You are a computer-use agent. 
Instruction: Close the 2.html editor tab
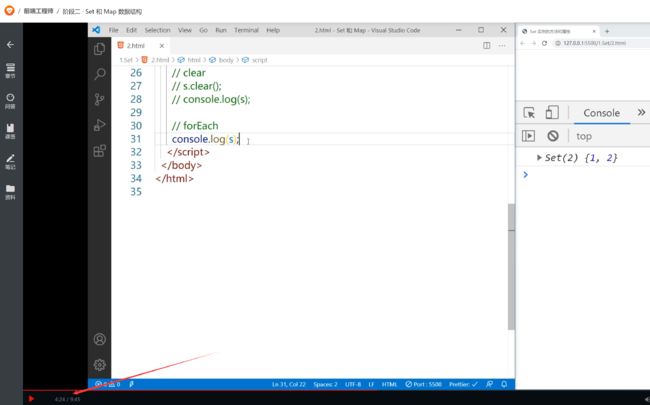point(162,46)
